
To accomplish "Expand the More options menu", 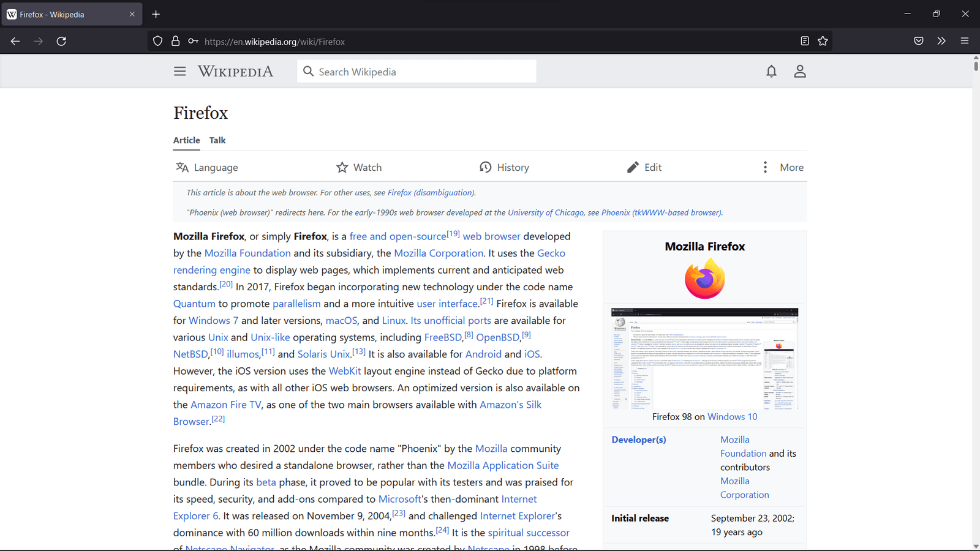I will click(x=783, y=167).
